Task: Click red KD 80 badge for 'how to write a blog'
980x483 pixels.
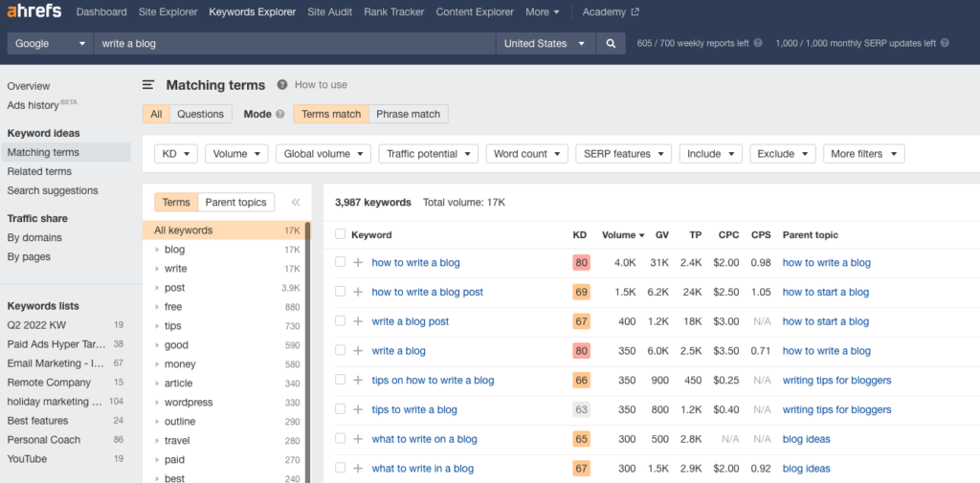Action: coord(581,262)
